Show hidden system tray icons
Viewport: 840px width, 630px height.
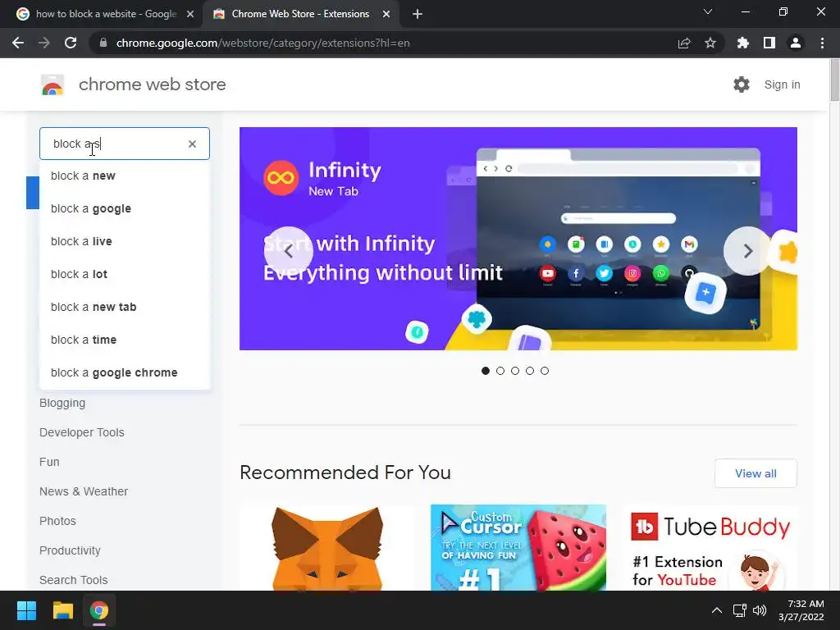click(716, 610)
